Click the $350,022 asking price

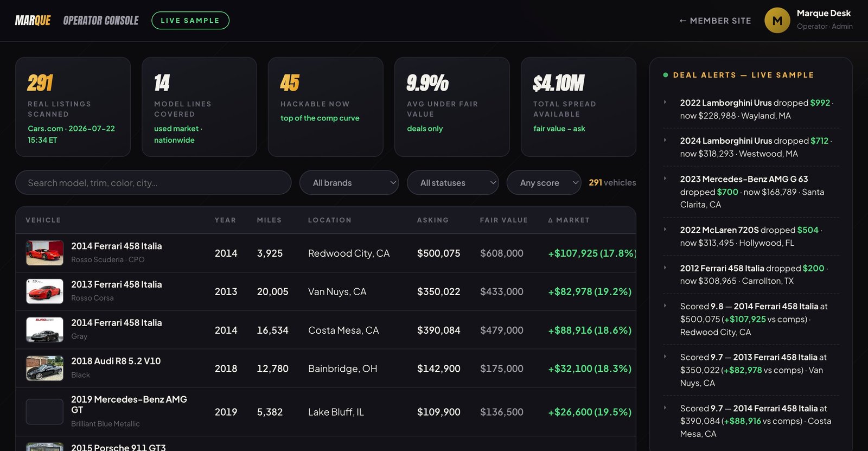click(438, 292)
